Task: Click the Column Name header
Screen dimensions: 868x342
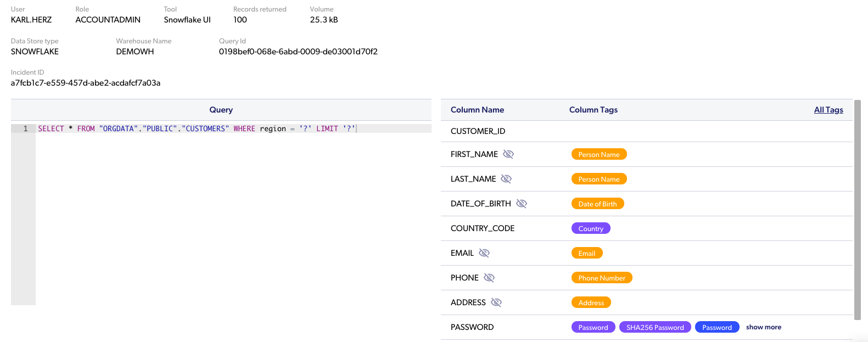Action: coord(477,110)
